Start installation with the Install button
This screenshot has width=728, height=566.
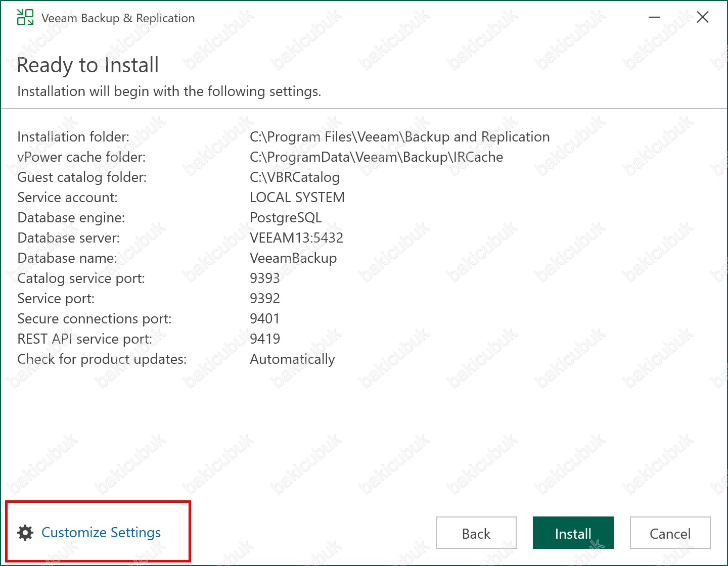coord(573,533)
